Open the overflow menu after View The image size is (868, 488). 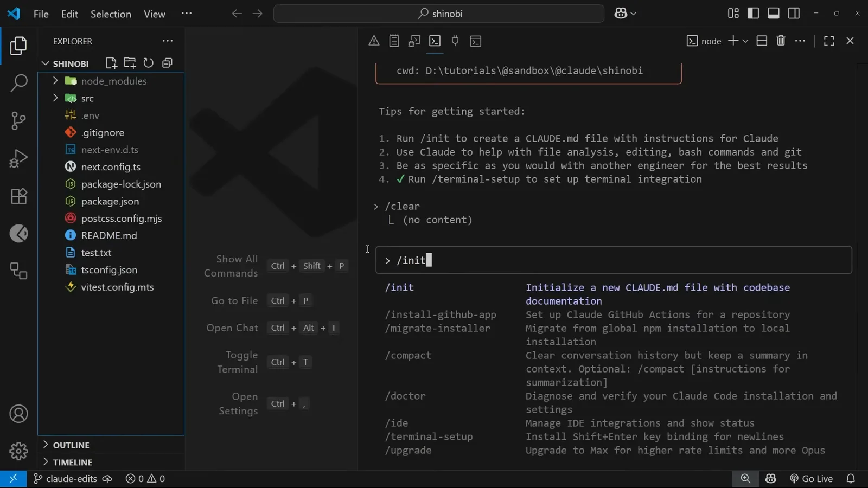(x=187, y=14)
